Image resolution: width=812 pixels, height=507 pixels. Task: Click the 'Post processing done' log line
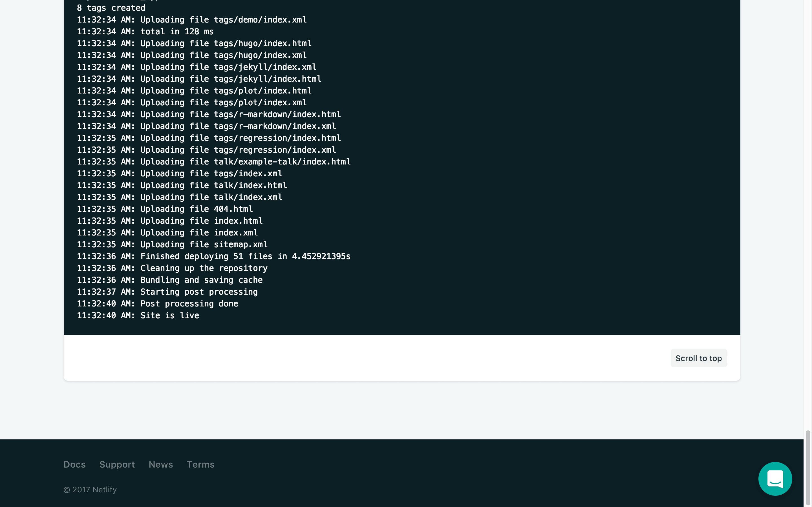point(157,304)
